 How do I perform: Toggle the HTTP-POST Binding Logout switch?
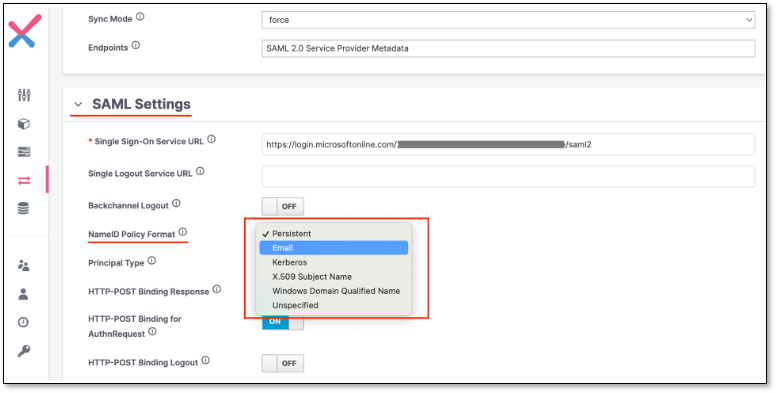[283, 363]
